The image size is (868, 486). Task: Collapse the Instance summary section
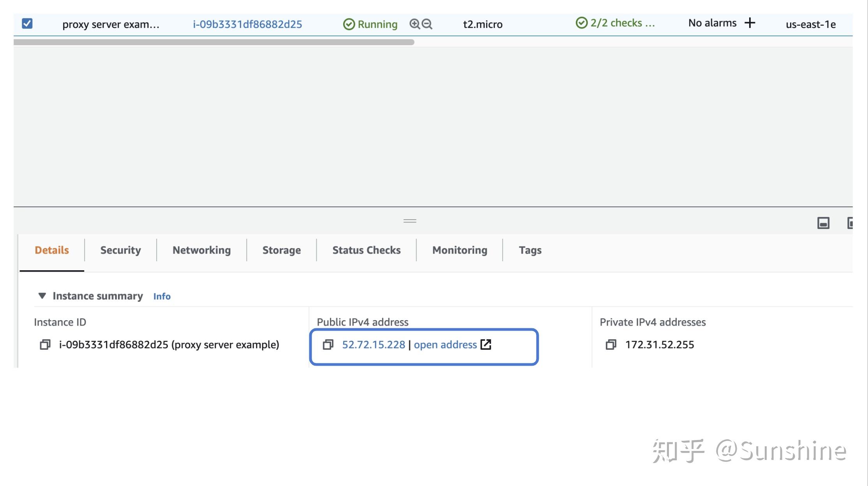pyautogui.click(x=43, y=296)
